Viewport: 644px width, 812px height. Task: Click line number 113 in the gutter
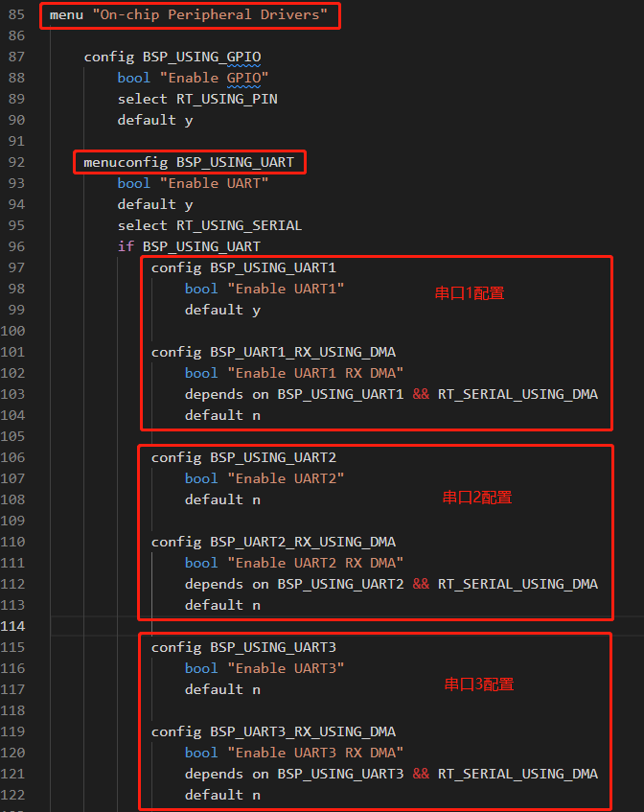click(13, 605)
